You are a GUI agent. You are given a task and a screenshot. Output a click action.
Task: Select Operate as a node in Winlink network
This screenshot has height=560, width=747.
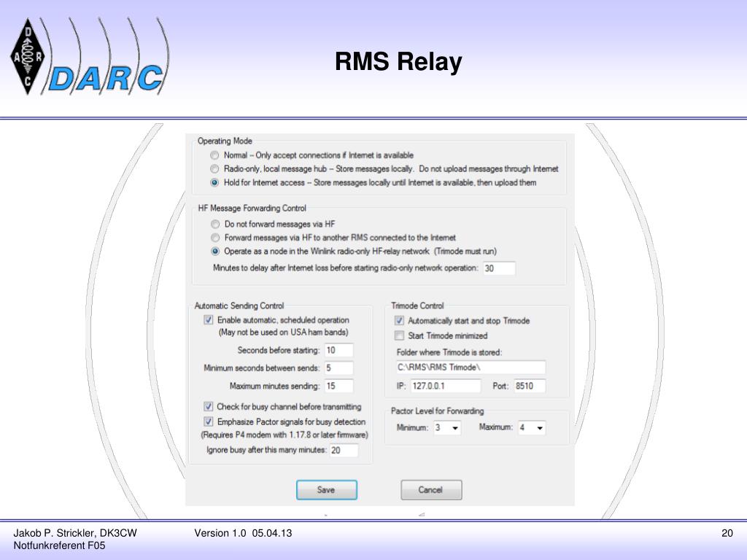[215, 252]
